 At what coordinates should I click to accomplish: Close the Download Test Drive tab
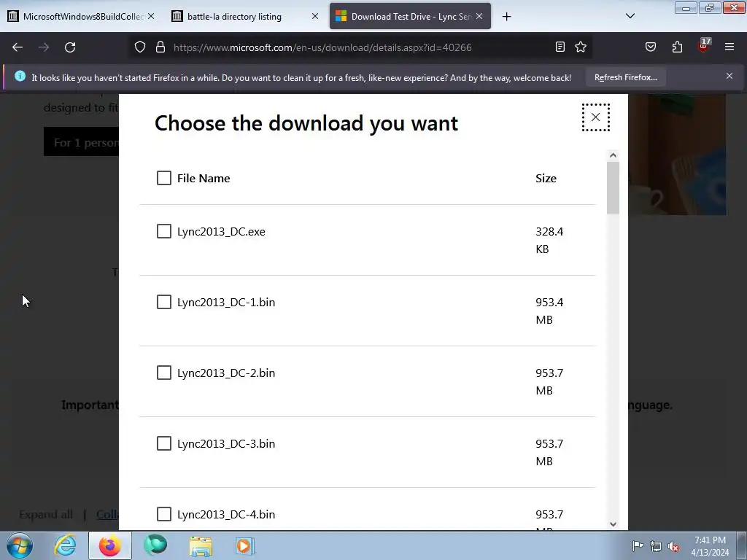click(479, 16)
